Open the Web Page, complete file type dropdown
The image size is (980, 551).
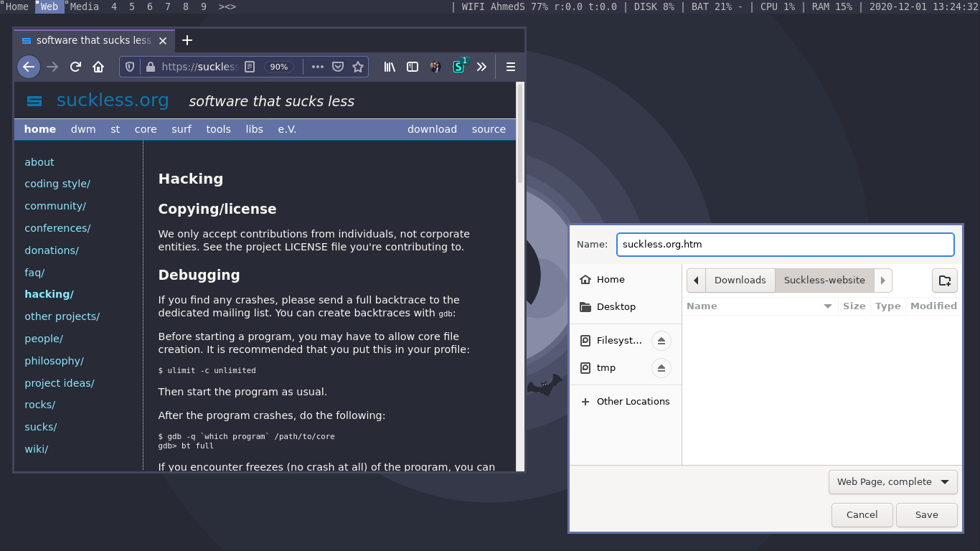tap(892, 482)
